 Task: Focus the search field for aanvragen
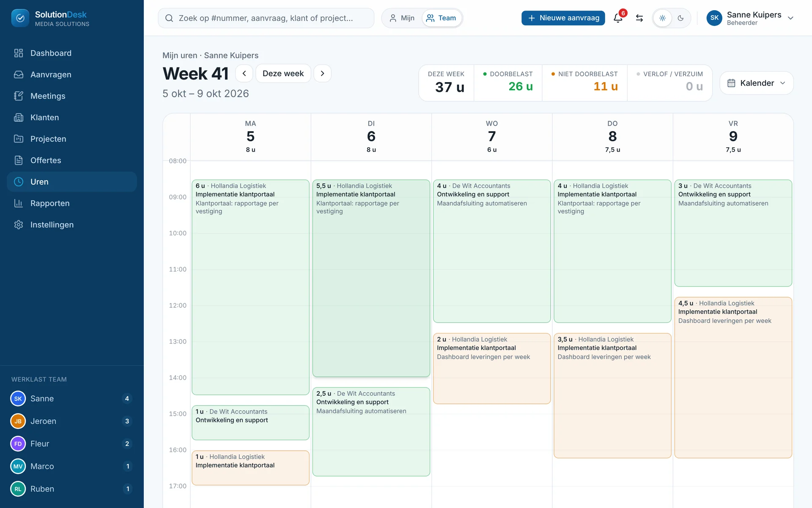click(266, 18)
